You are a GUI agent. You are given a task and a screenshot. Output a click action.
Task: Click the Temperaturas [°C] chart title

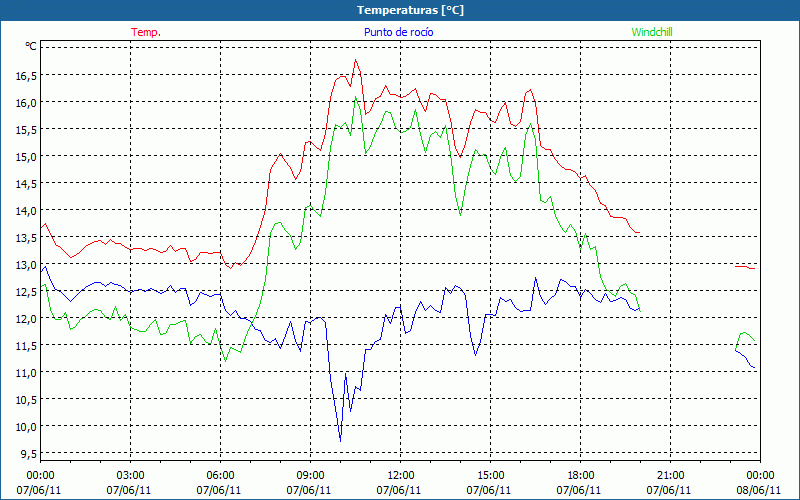click(410, 10)
